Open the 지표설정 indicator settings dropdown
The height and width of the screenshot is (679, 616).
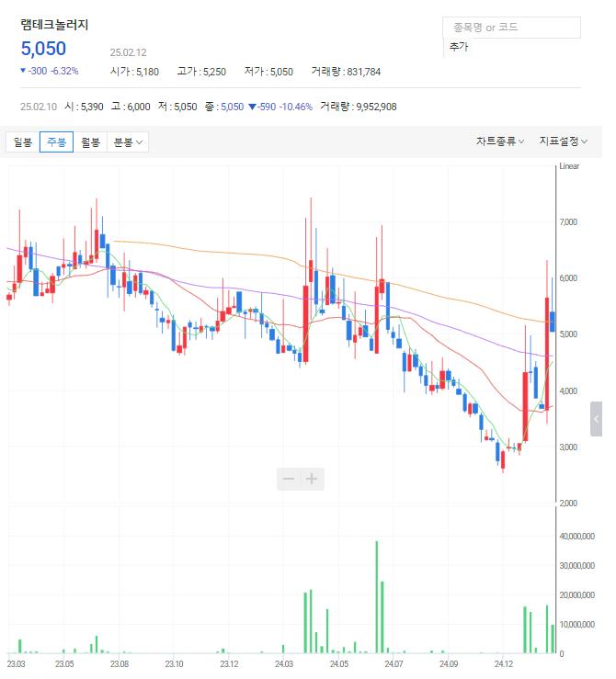tap(564, 141)
